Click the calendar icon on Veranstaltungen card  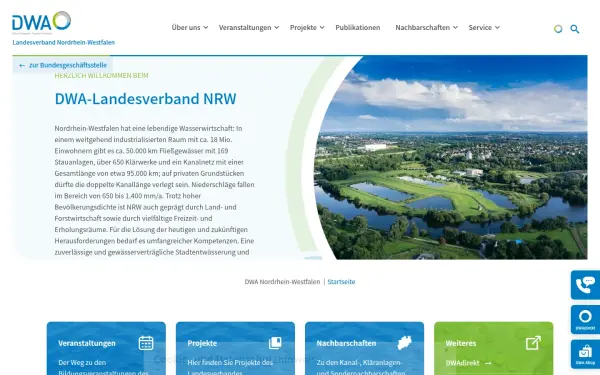click(x=146, y=343)
